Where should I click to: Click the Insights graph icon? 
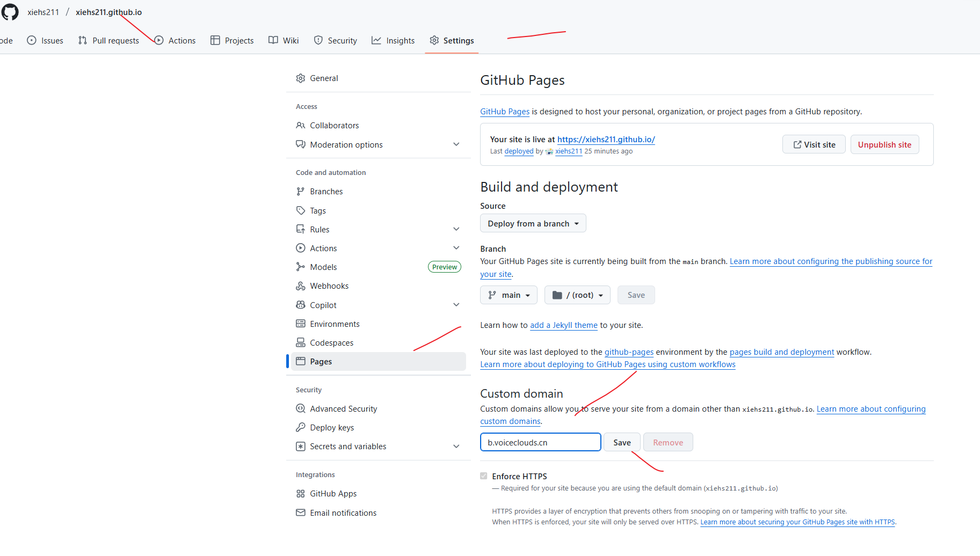376,40
